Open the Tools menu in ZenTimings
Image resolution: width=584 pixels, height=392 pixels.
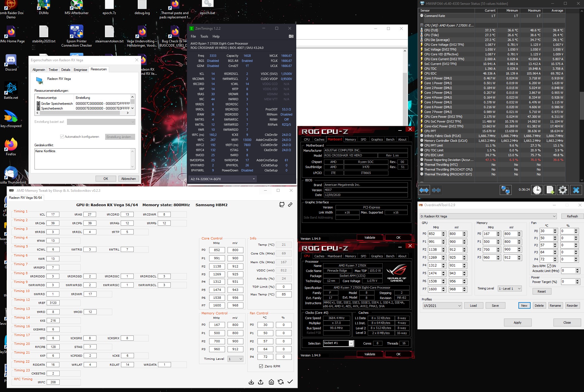click(204, 36)
